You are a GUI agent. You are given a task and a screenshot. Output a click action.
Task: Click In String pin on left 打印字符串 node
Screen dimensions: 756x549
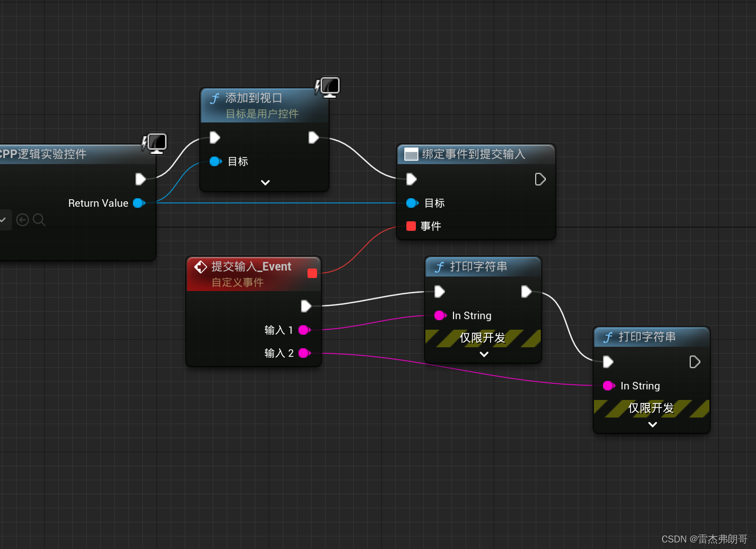click(440, 316)
